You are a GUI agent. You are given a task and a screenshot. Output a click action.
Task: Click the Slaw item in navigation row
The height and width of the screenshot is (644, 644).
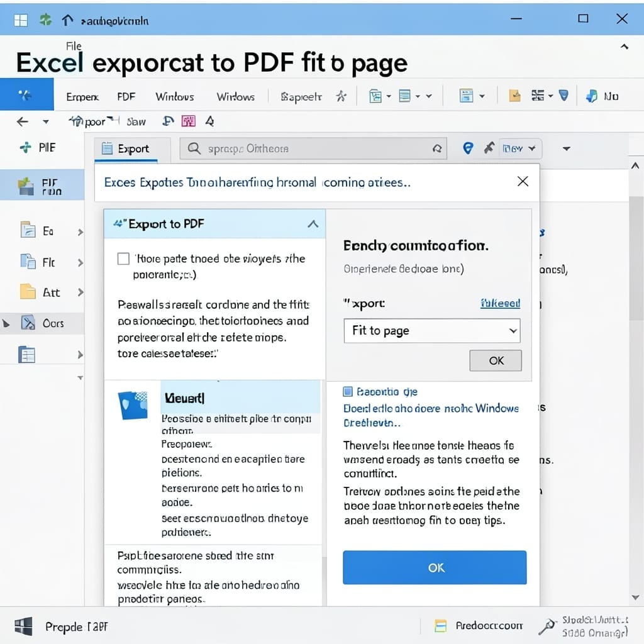[x=136, y=121]
